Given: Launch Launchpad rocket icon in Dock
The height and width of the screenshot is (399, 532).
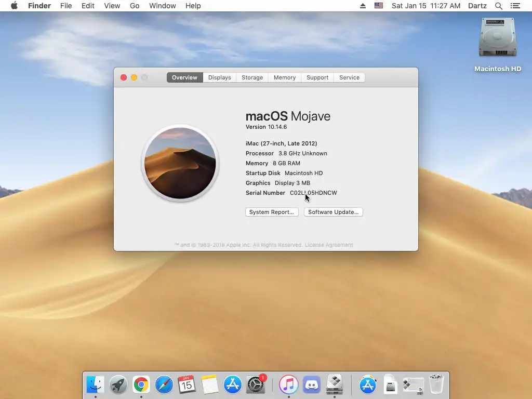Looking at the screenshot, I should [118, 384].
